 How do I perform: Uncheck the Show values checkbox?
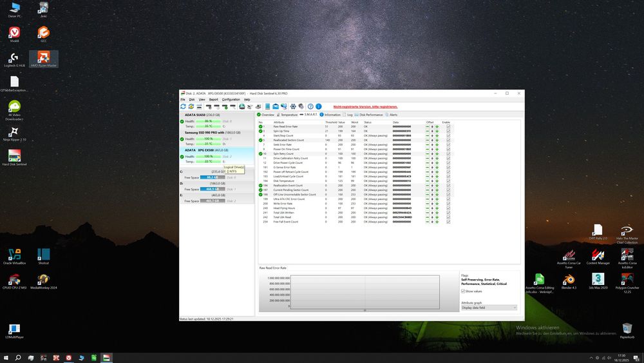pyautogui.click(x=463, y=291)
